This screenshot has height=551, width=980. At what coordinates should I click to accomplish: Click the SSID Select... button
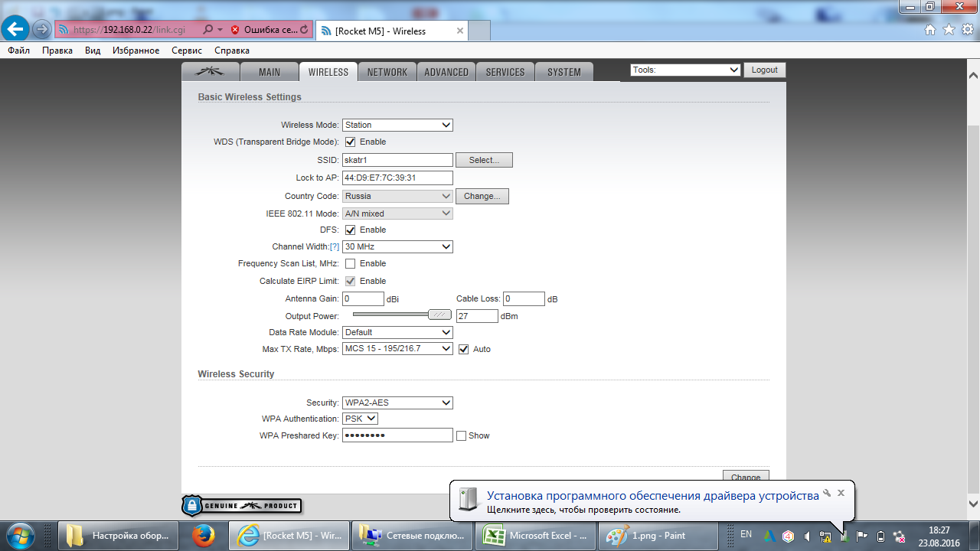(484, 160)
